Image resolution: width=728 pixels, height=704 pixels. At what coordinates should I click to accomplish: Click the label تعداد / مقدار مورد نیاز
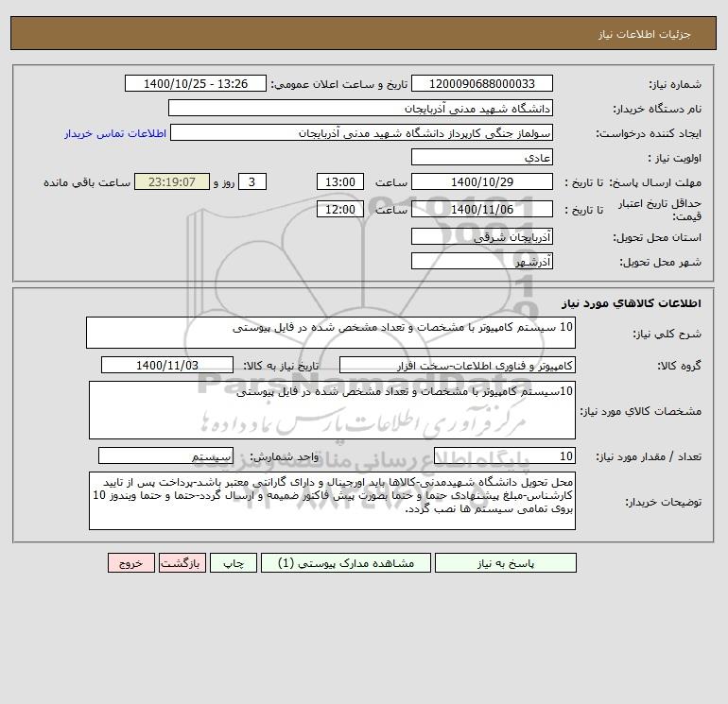tap(649, 456)
